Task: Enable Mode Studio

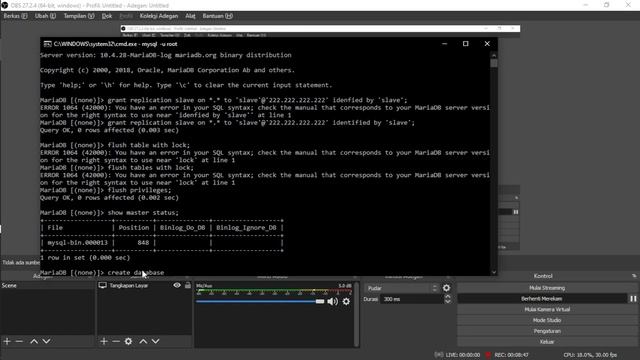Action: click(547, 320)
